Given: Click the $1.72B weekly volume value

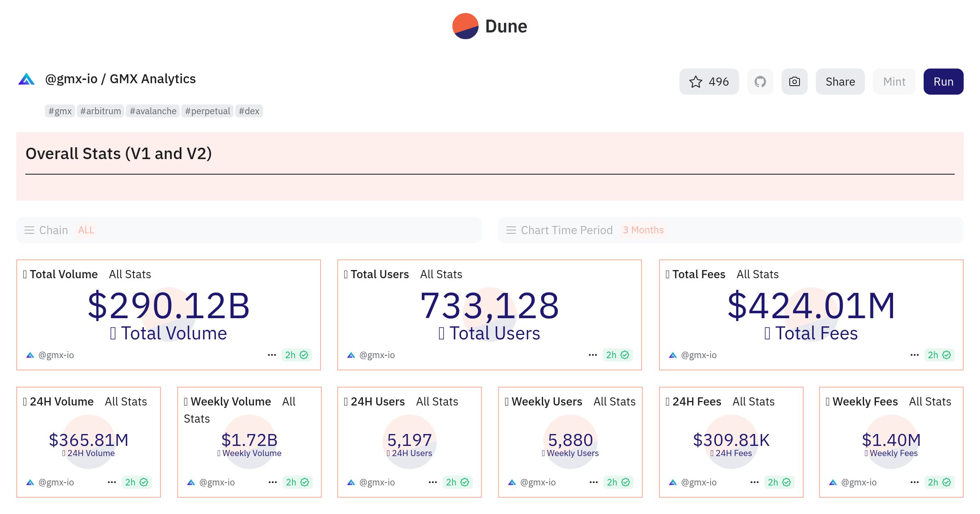Looking at the screenshot, I should point(249,440).
